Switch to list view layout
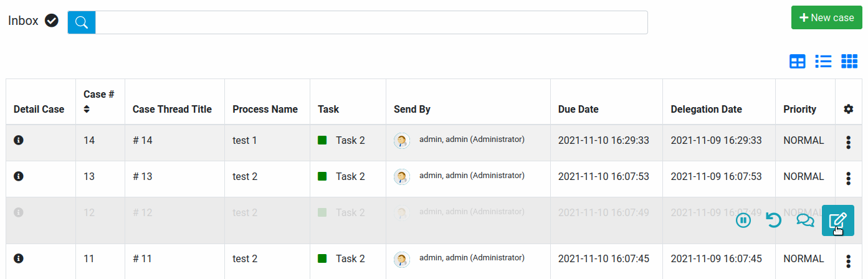This screenshot has height=279, width=868. click(x=823, y=61)
